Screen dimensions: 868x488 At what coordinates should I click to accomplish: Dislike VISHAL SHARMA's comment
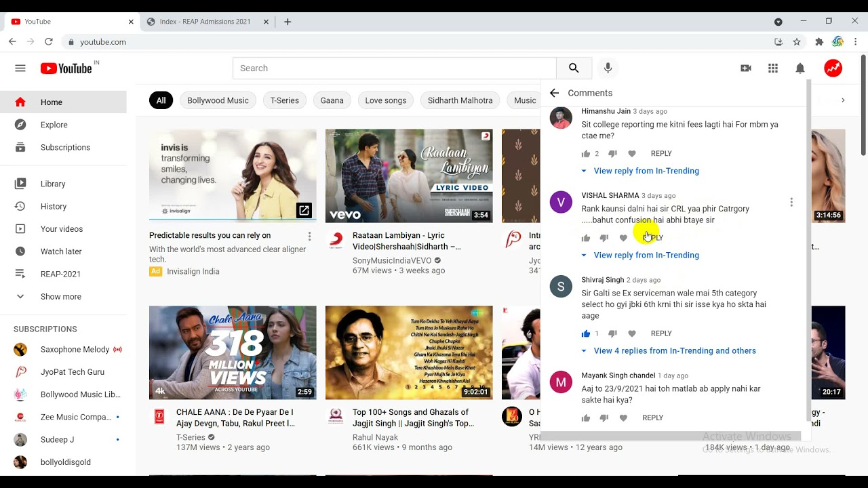[x=604, y=238]
